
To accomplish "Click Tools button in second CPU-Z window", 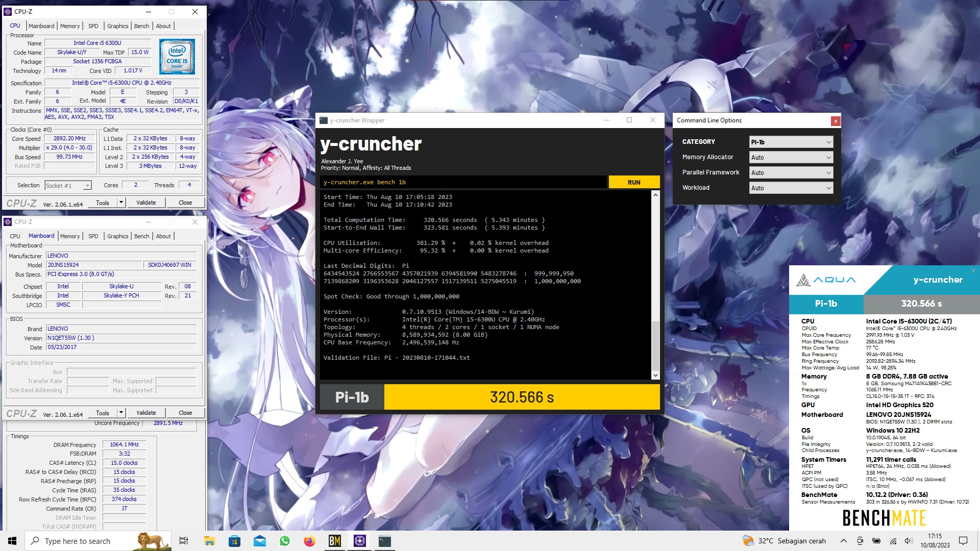I will (103, 413).
